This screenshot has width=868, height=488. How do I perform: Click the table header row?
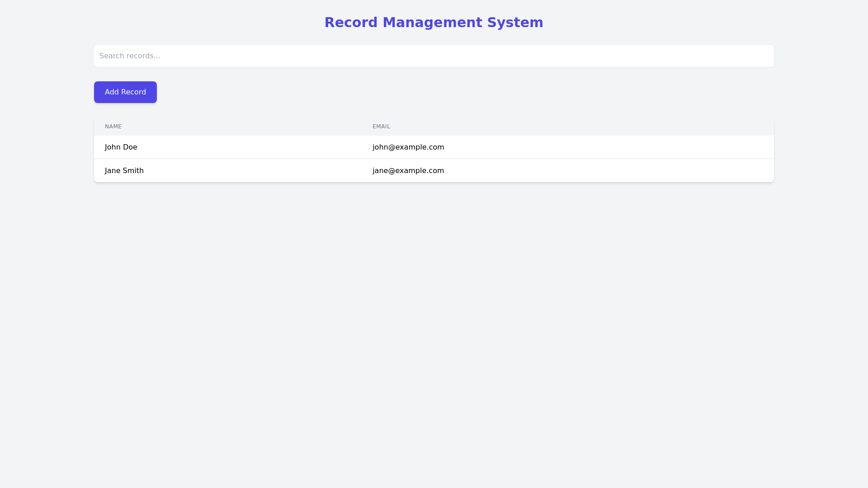[x=434, y=127]
